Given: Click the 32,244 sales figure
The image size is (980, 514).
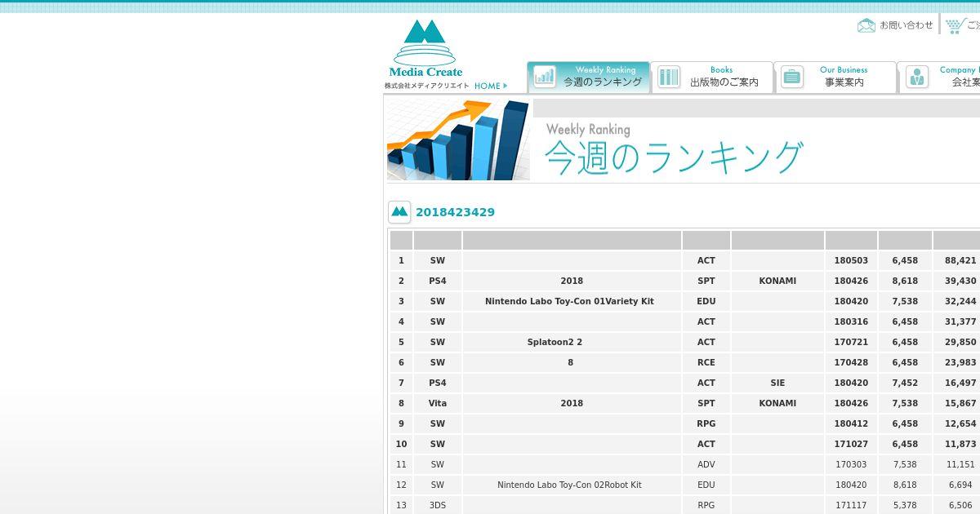Looking at the screenshot, I should point(960,301).
